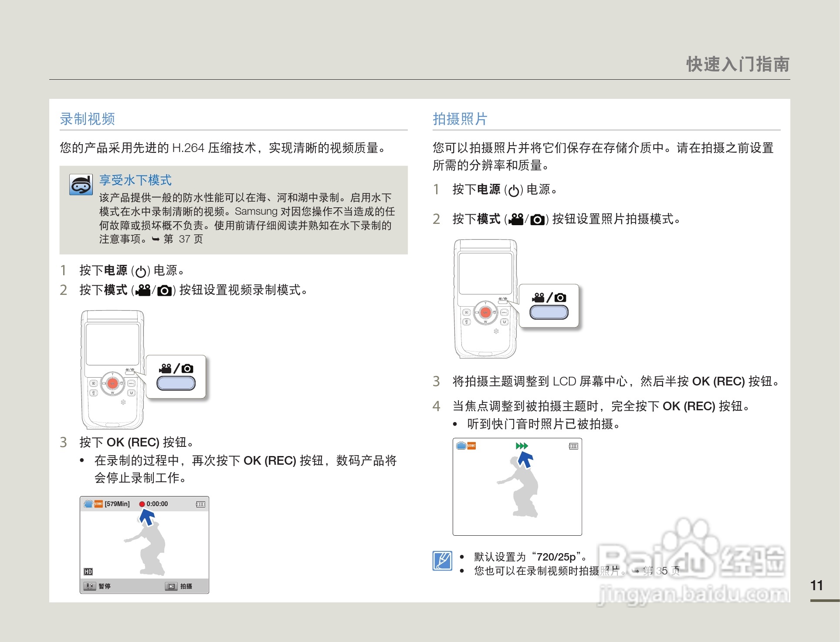Click the 暂停 pause button icon

tap(90, 586)
